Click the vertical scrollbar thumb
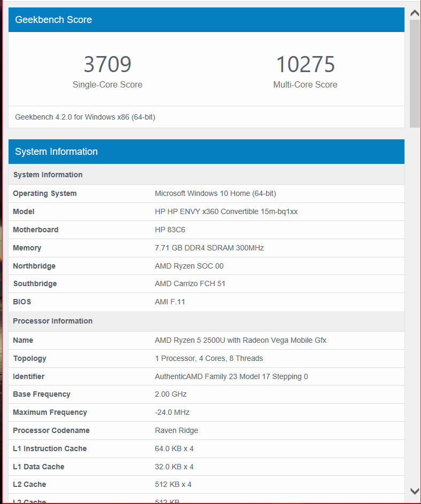421x504 pixels. pos(415,74)
